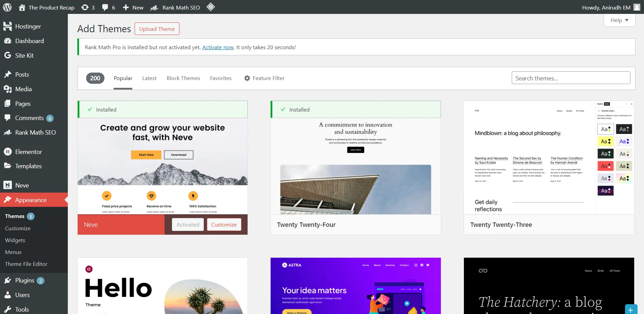This screenshot has width=644, height=314.
Task: Open Tools in the sidebar
Action: point(34,309)
